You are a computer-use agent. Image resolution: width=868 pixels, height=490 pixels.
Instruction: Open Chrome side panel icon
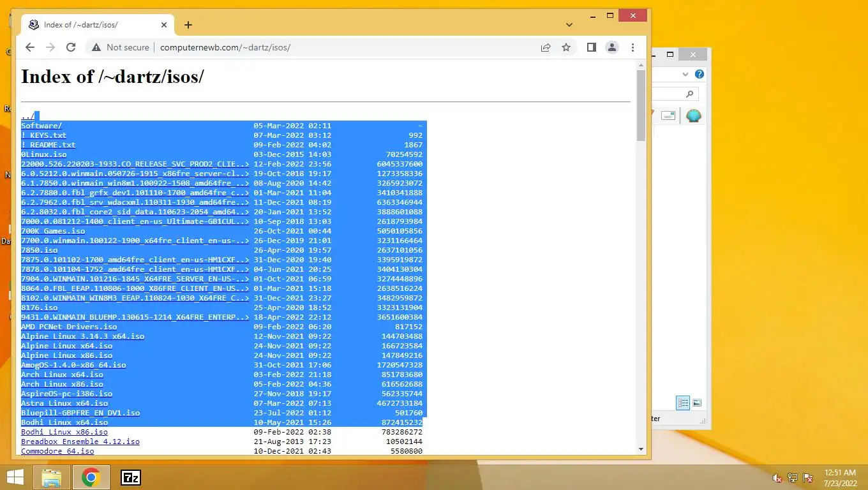592,47
